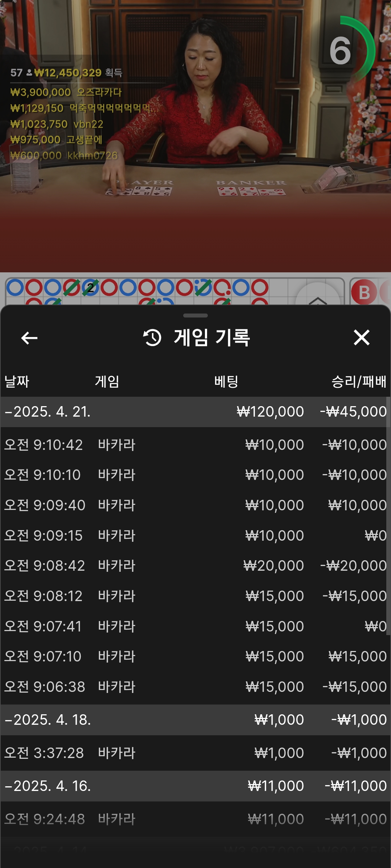Collapse the 2025. 4. 16. date group
This screenshot has width=391, height=868.
(48, 786)
